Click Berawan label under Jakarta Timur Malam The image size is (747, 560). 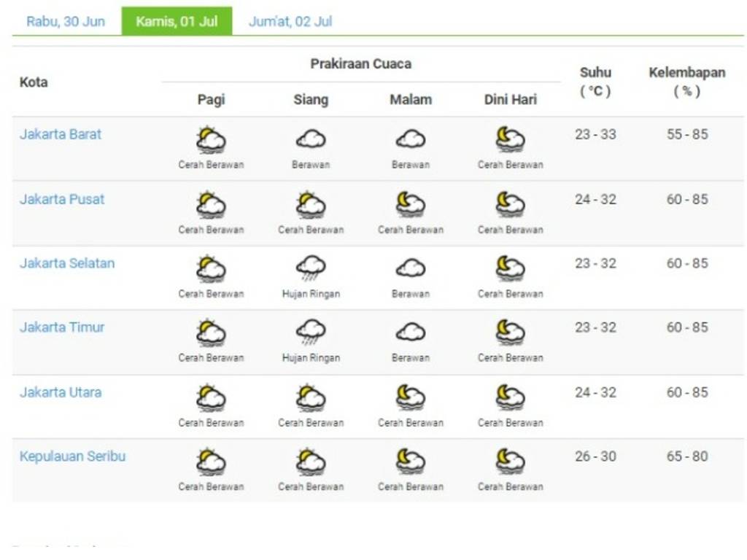[411, 357]
